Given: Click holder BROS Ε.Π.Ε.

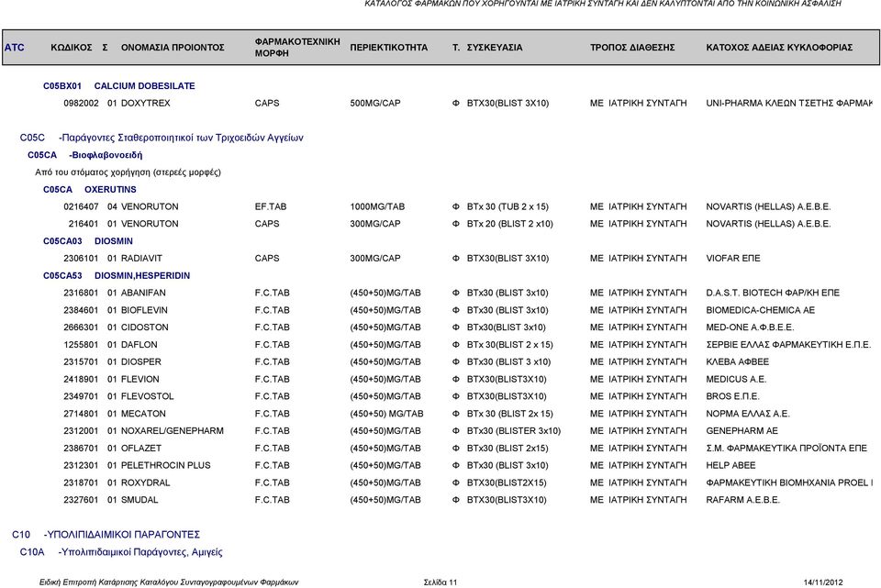Looking at the screenshot, I should click(732, 396).
